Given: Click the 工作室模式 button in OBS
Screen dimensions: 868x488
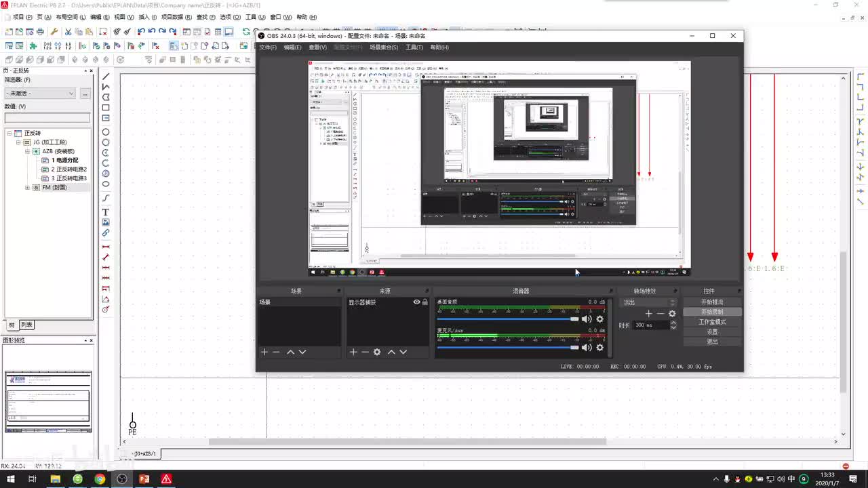Looking at the screenshot, I should coord(712,322).
